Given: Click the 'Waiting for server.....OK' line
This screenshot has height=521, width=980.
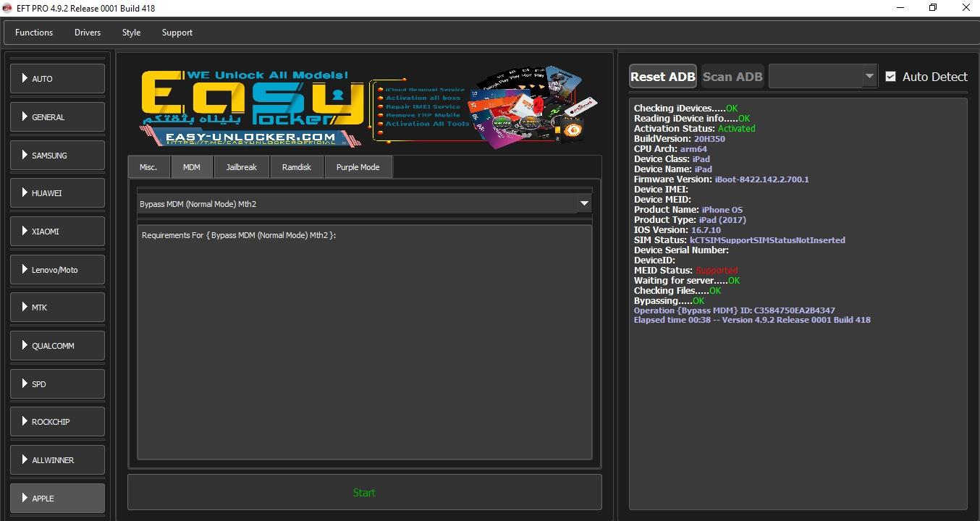Looking at the screenshot, I should (x=687, y=281).
